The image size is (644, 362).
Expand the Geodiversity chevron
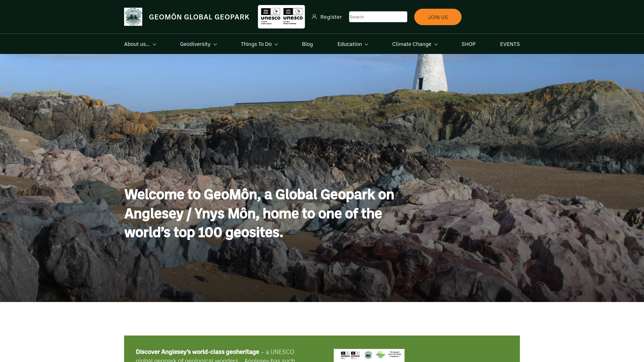215,44
